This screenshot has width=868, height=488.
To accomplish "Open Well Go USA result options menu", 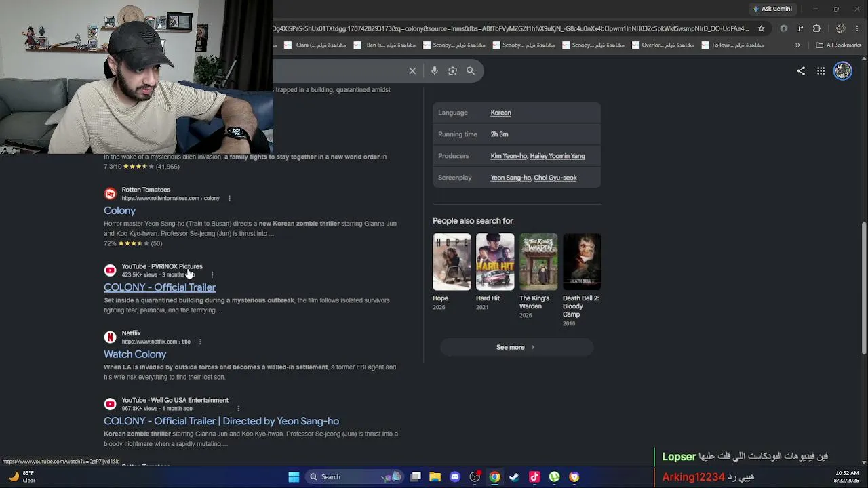I will 238,409.
